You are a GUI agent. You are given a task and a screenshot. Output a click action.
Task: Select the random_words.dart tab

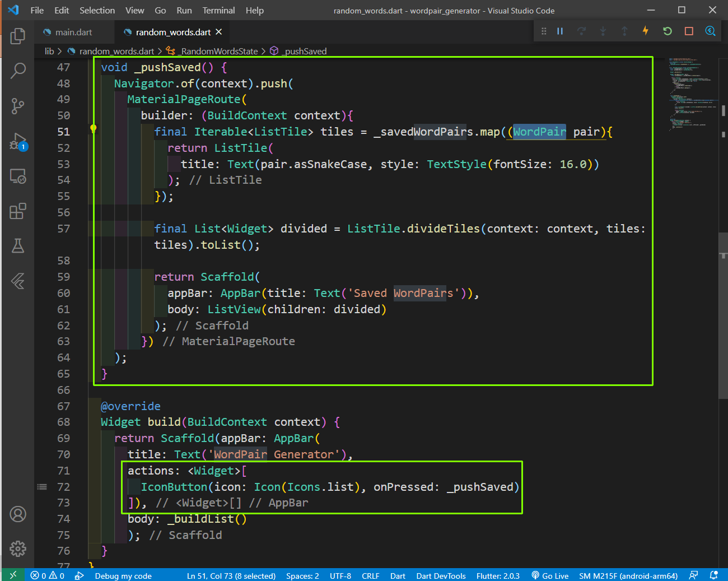point(173,32)
